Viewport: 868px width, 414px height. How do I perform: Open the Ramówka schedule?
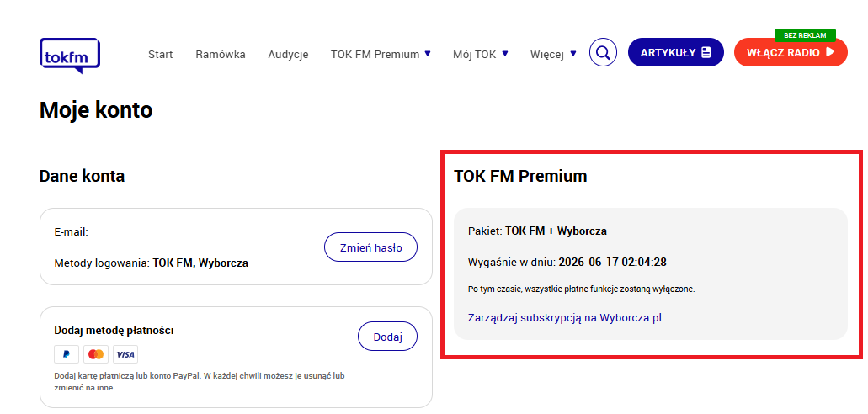(221, 54)
